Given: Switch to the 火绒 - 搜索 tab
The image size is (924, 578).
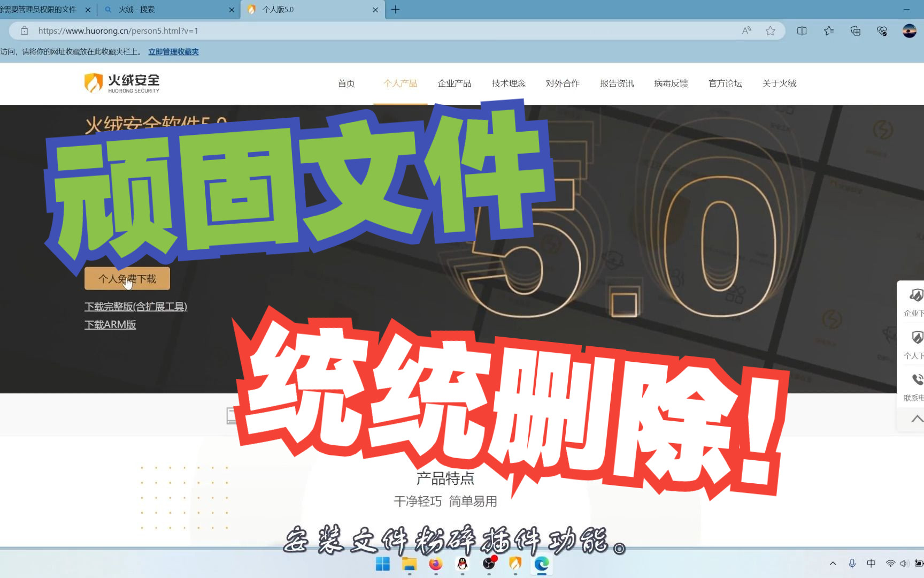Looking at the screenshot, I should (160, 9).
